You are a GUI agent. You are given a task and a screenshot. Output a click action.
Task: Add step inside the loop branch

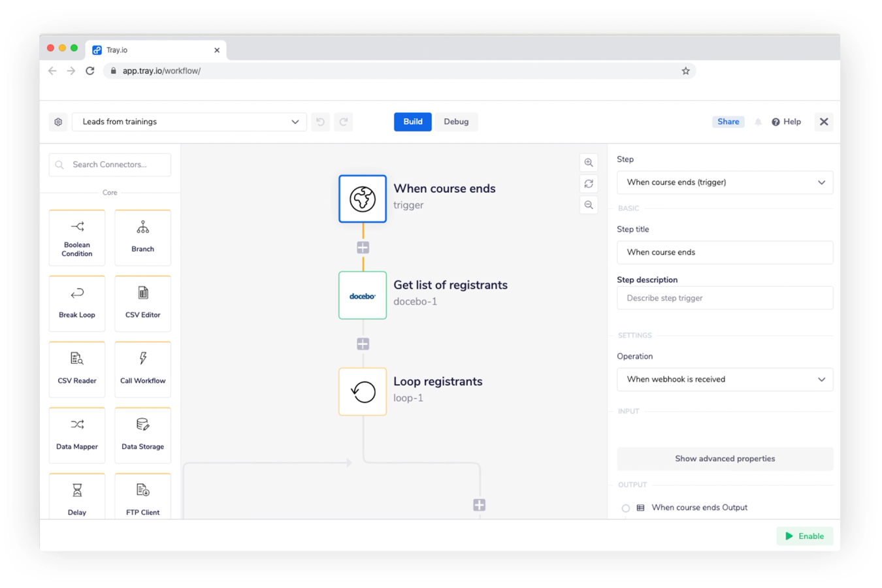(479, 505)
